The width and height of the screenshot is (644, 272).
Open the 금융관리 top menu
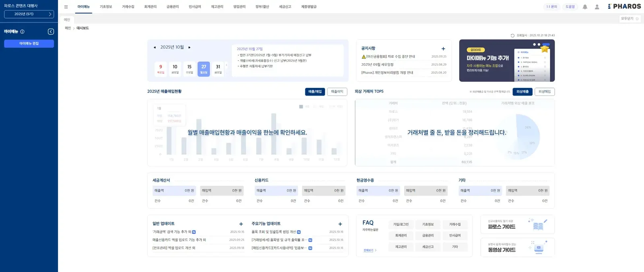172,7
